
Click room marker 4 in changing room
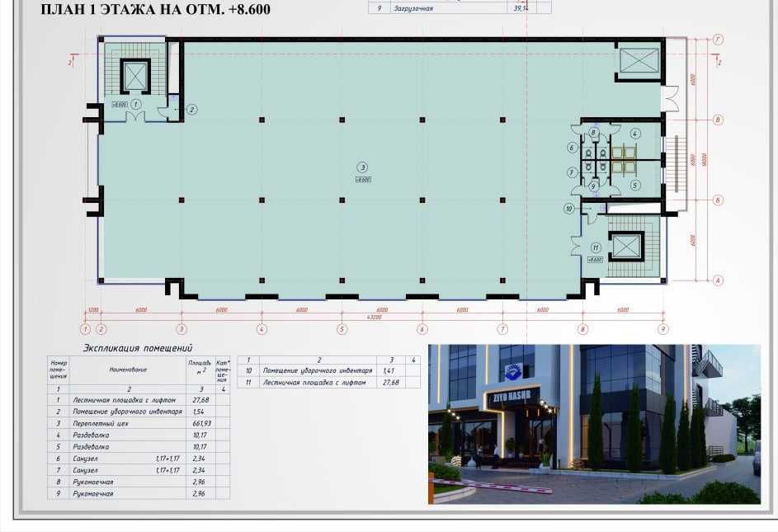pos(635,134)
